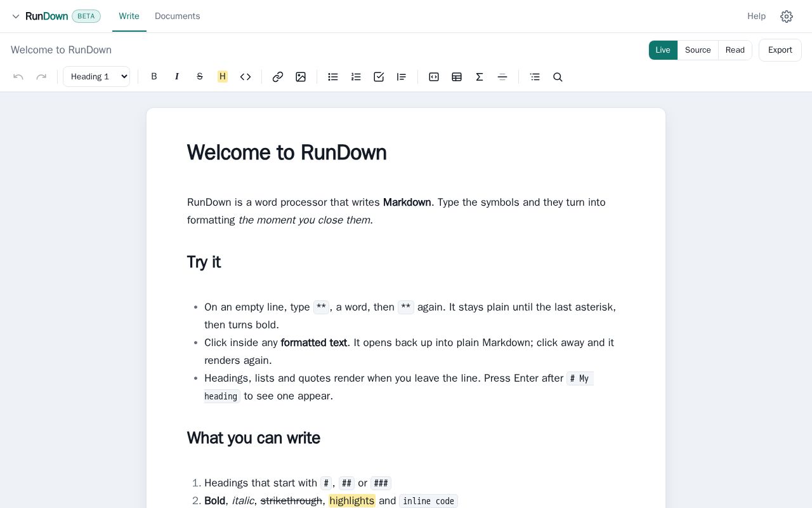Create a numbered list
This screenshot has width=812, height=508.
(x=356, y=77)
